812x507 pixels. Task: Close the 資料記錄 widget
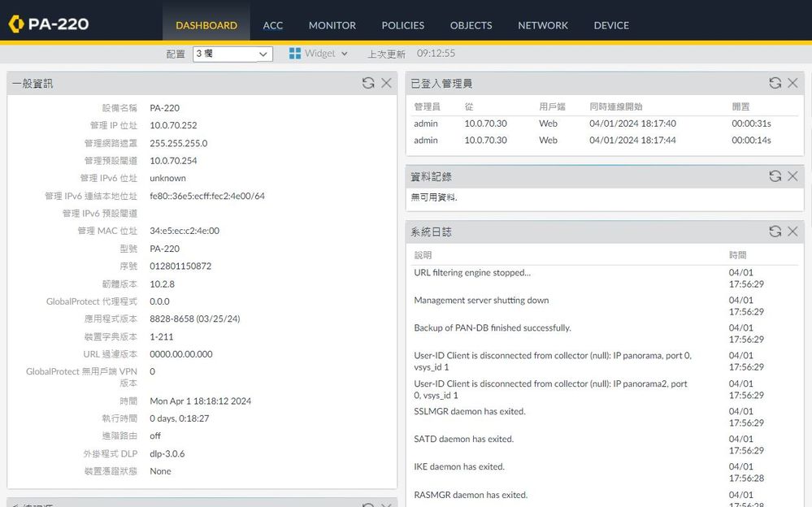(792, 176)
